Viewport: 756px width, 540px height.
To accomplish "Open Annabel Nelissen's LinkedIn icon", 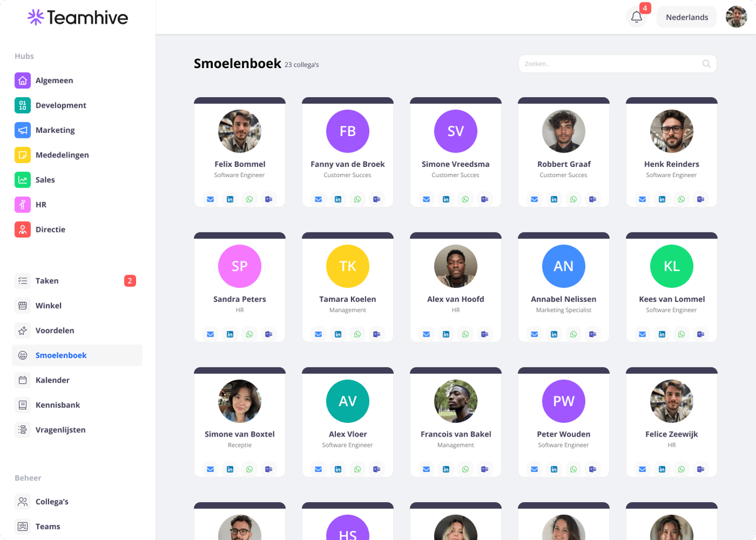I will tap(554, 334).
